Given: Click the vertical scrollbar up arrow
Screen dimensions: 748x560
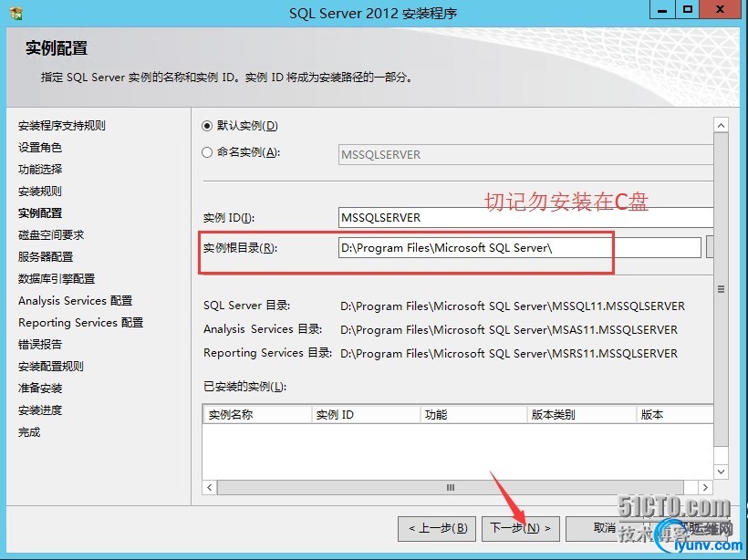Looking at the screenshot, I should tap(721, 126).
